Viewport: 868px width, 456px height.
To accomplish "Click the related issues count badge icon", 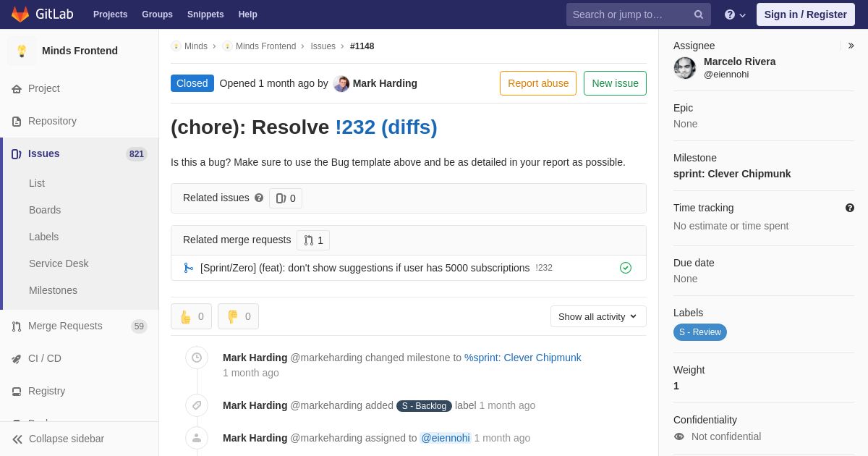I will tap(281, 198).
